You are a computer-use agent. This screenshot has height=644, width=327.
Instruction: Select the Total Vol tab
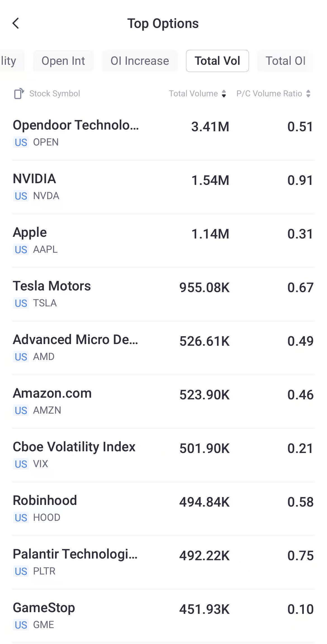[217, 61]
